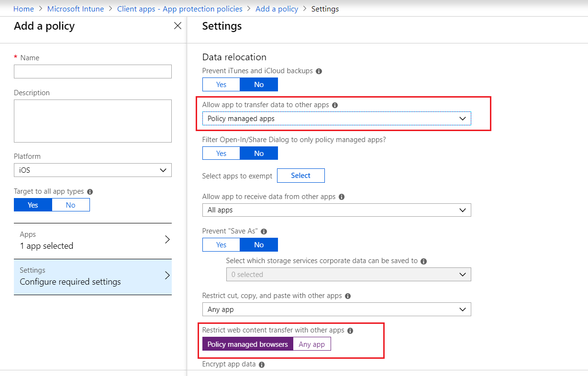Open the Policy managed apps dropdown
The width and height of the screenshot is (588, 376).
[x=336, y=119]
